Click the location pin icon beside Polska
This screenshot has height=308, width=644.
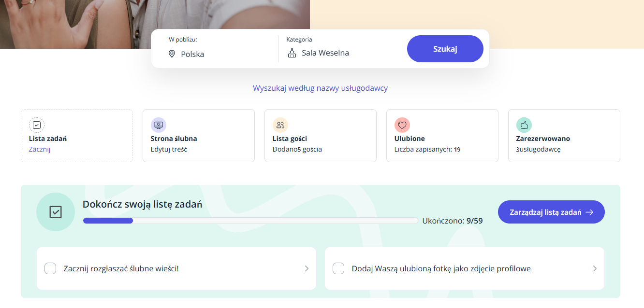tap(172, 54)
